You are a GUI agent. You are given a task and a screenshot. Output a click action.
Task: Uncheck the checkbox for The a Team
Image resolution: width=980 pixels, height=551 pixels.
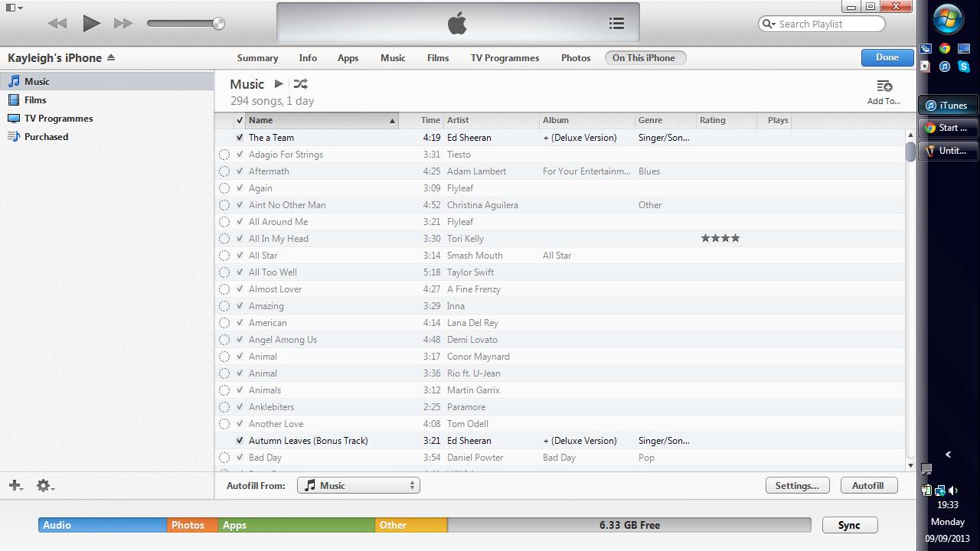(240, 138)
